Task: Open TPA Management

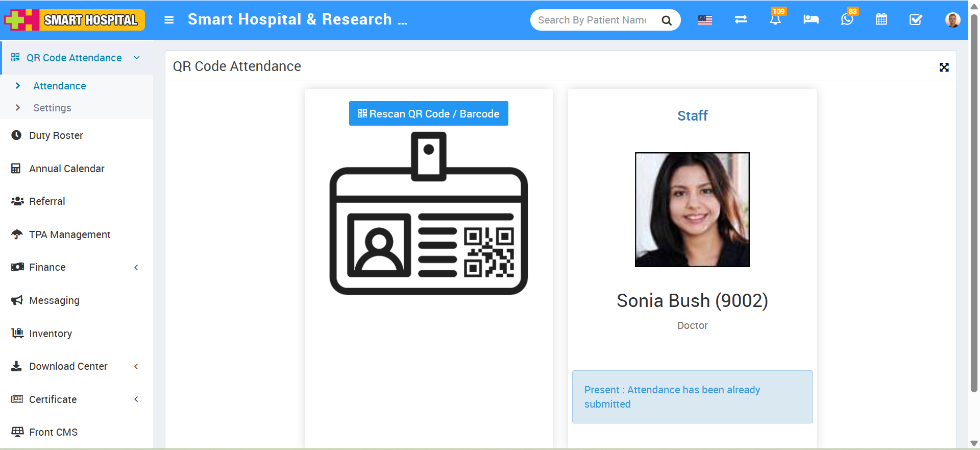Action: [x=70, y=234]
